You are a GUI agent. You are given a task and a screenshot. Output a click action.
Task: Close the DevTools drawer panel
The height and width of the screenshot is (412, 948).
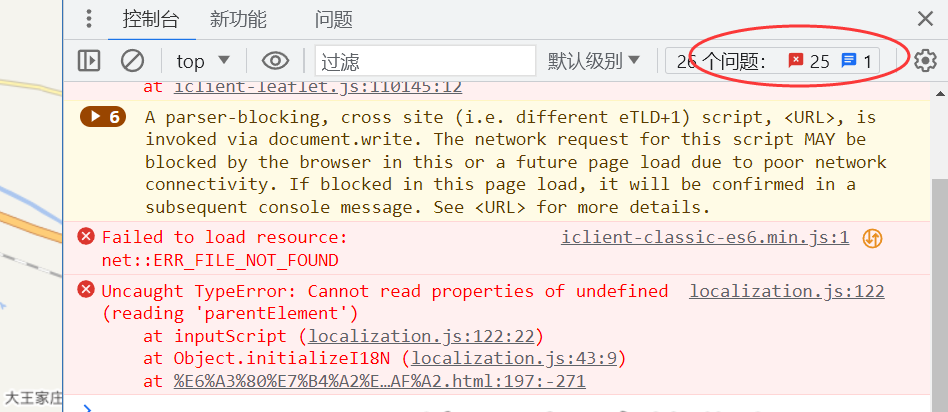[x=925, y=19]
